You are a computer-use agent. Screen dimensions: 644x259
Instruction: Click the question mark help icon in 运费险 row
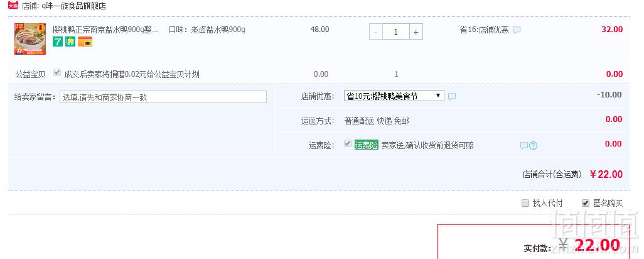tap(533, 146)
